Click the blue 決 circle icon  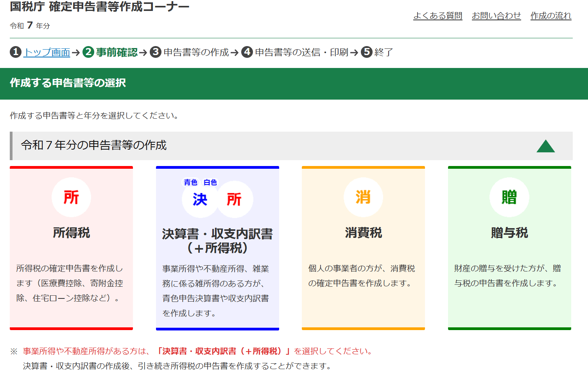pyautogui.click(x=200, y=200)
